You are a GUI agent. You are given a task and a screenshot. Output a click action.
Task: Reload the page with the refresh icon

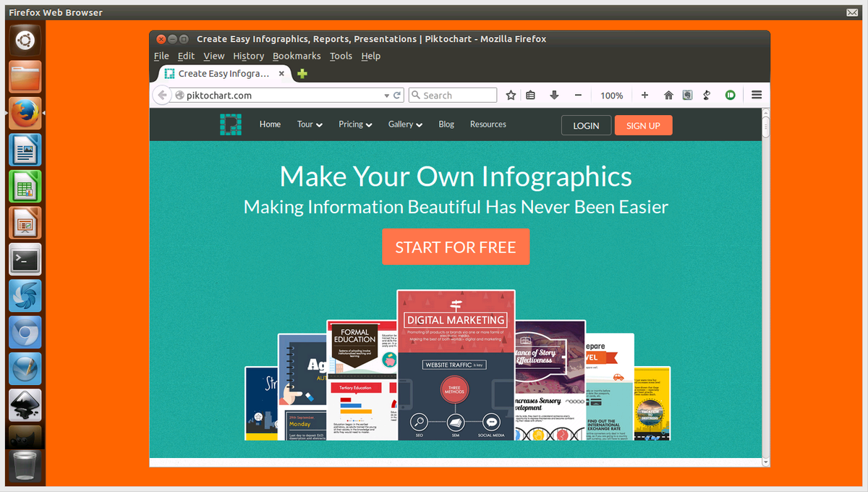[x=397, y=95]
